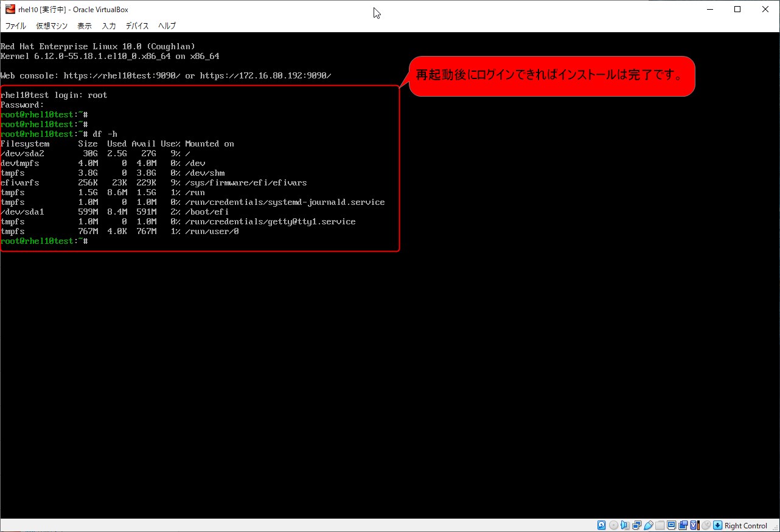This screenshot has height=532, width=780.
Task: Click the VirtualBox icon in title bar
Action: coord(10,9)
